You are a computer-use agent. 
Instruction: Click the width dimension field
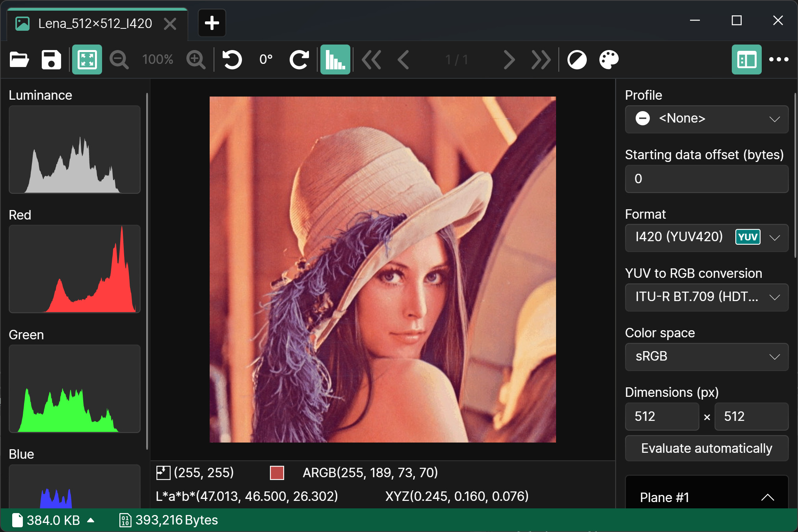[662, 417]
